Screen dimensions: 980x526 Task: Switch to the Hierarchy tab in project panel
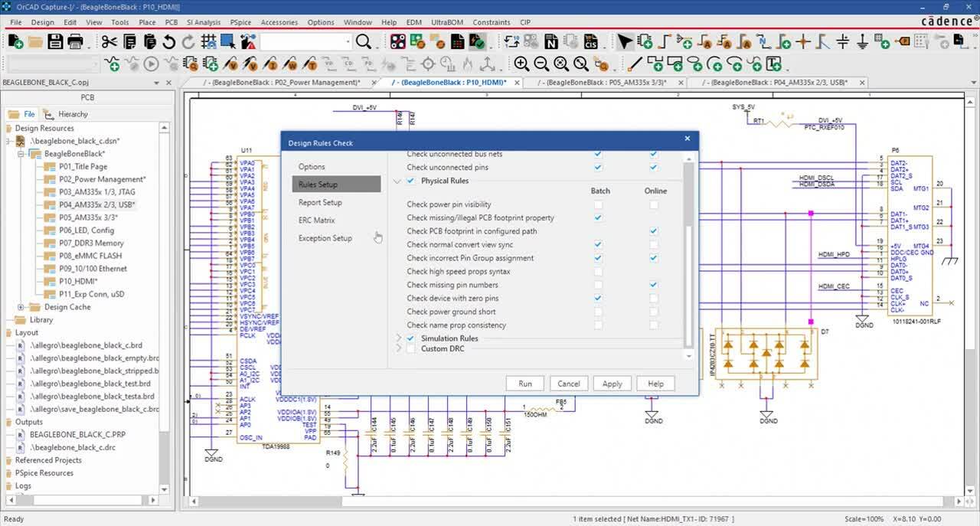(67, 114)
